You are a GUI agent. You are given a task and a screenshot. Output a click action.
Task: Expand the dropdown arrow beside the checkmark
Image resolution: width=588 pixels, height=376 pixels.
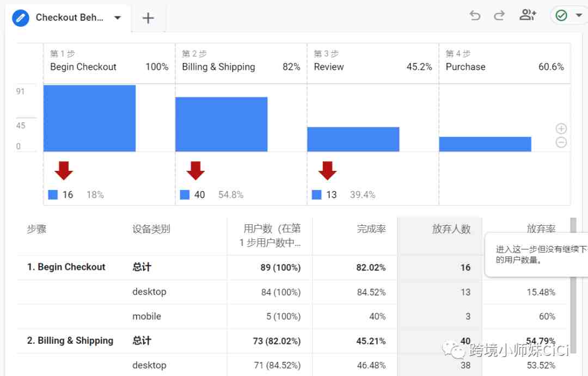pyautogui.click(x=579, y=15)
